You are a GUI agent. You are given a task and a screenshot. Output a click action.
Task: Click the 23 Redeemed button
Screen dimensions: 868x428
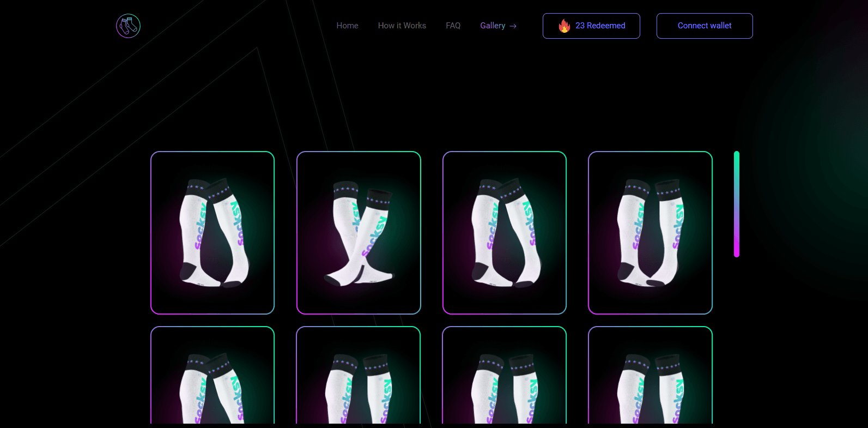[591, 26]
